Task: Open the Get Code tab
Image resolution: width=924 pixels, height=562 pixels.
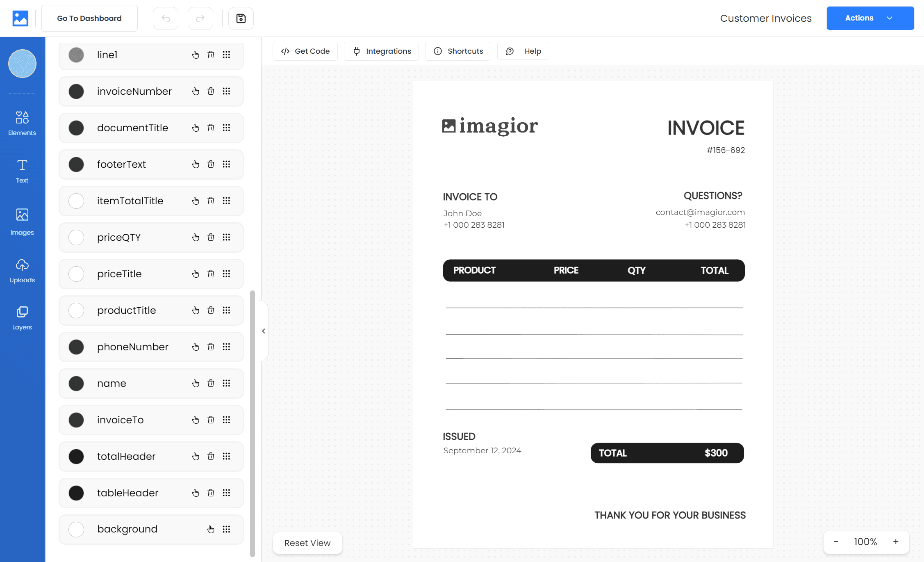Action: pos(305,51)
